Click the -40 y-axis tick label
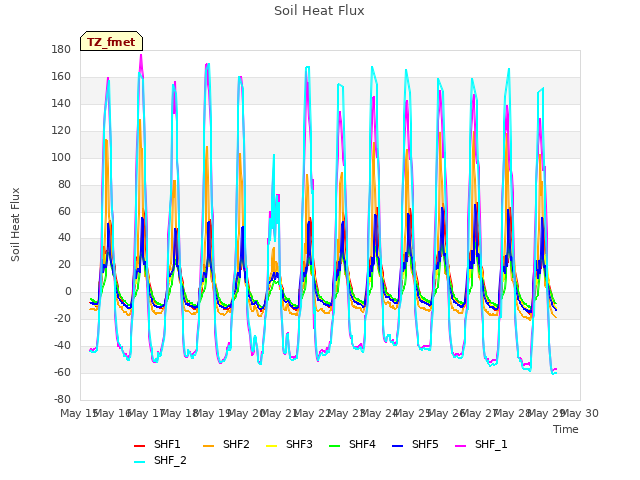Image resolution: width=640 pixels, height=480 pixels. [62, 345]
